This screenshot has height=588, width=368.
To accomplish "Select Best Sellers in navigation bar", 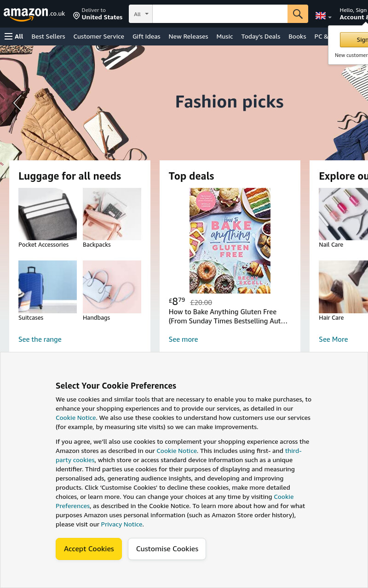I will point(48,36).
